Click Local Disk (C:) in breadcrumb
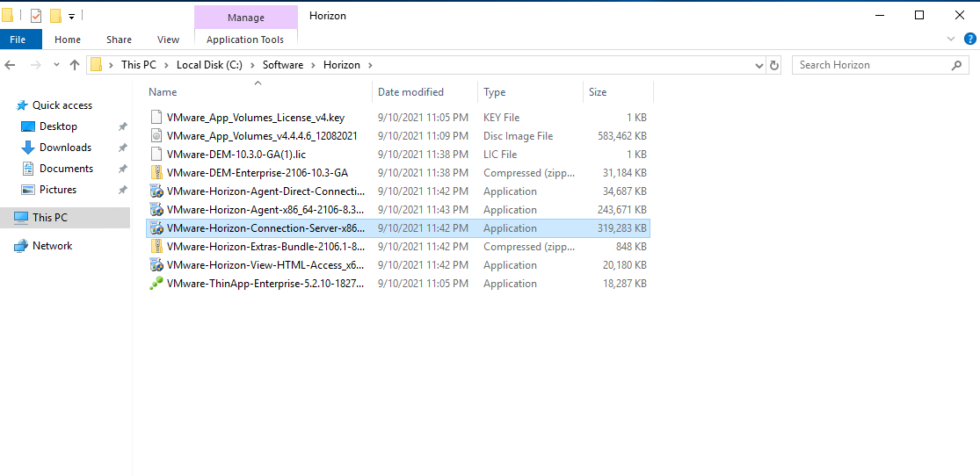Screen dimensions: 980x476 (x=209, y=65)
